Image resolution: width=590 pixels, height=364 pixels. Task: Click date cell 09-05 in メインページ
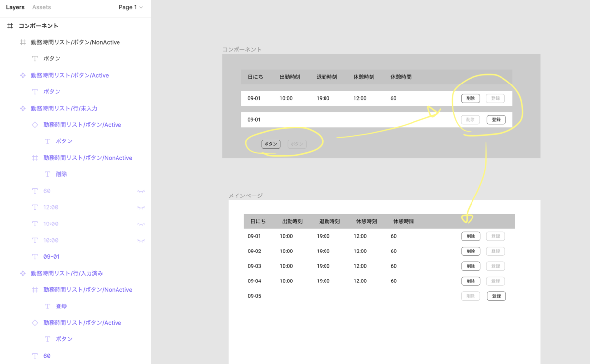pyautogui.click(x=254, y=296)
